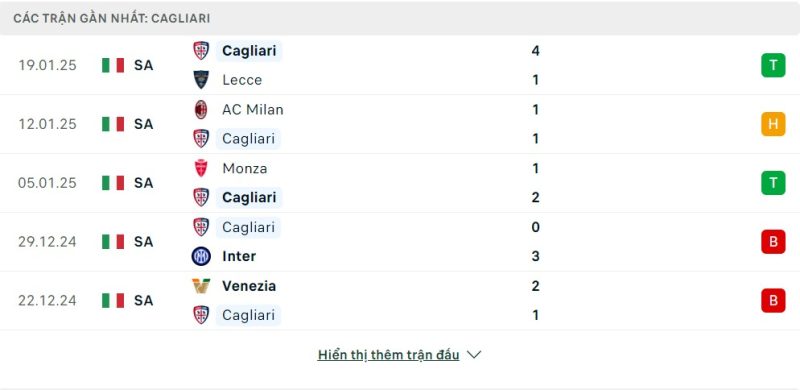Click orange H draw badge

coord(773,124)
